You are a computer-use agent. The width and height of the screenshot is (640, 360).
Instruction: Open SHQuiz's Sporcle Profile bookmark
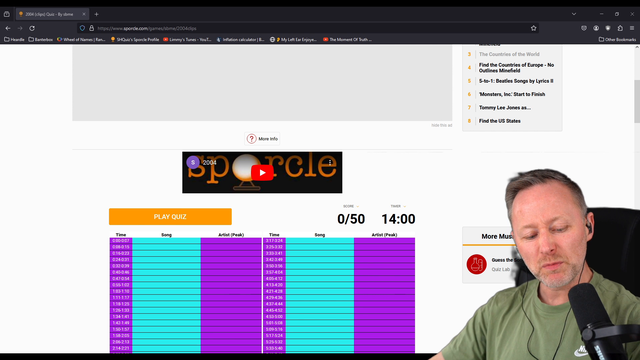coord(135,40)
